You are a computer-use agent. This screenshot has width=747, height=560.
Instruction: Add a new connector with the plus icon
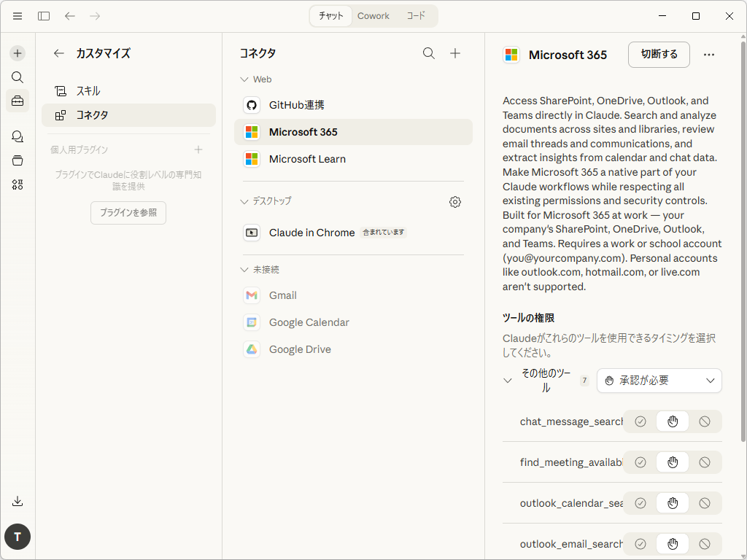(x=455, y=53)
